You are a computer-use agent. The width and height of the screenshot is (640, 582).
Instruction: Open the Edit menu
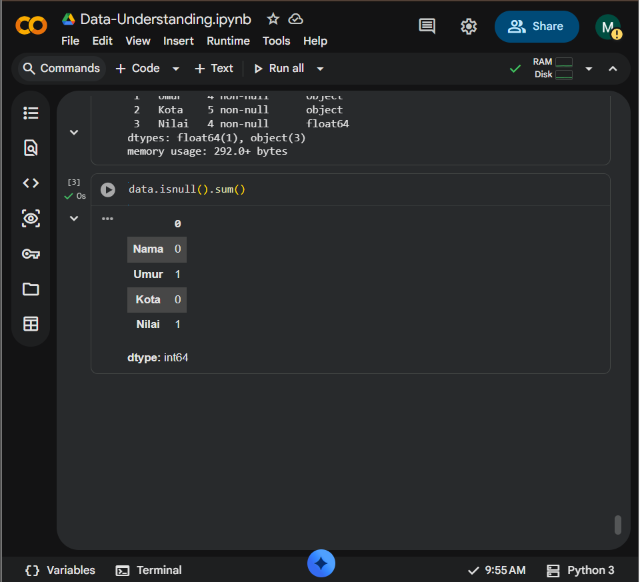tap(102, 41)
